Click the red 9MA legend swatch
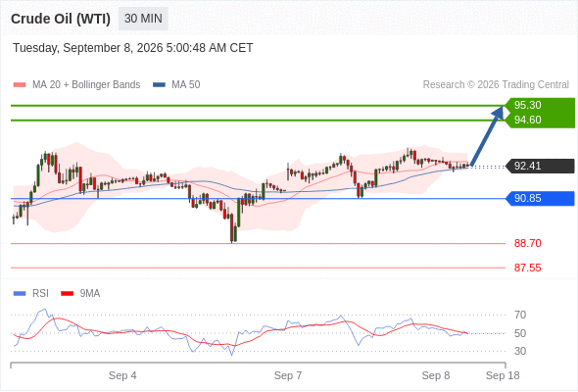This screenshot has height=392, width=578. click(67, 294)
